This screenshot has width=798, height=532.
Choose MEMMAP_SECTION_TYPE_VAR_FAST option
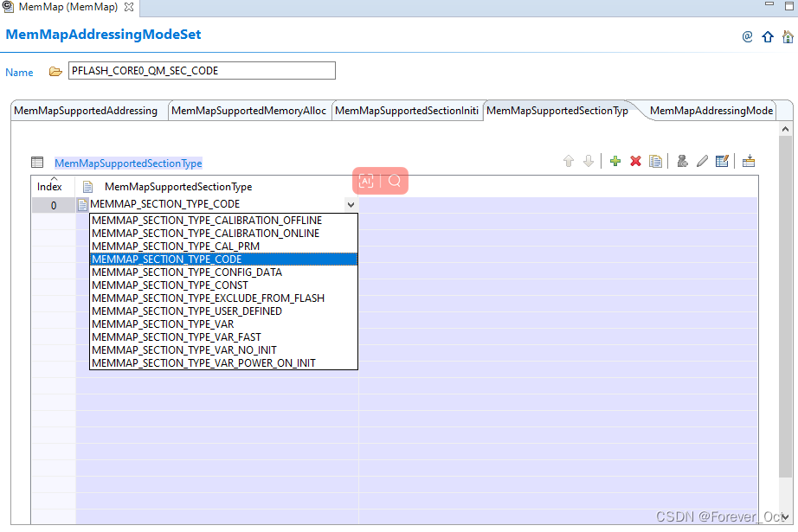pyautogui.click(x=223, y=337)
